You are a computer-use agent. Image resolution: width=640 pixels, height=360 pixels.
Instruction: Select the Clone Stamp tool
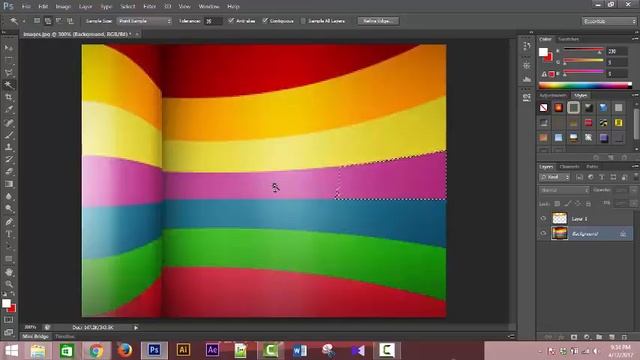pos(9,147)
